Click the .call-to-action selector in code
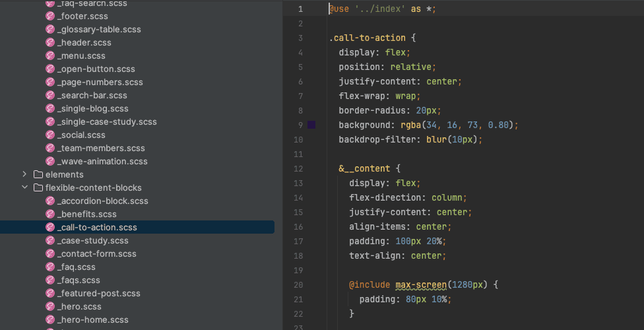The image size is (644, 330). tap(367, 38)
